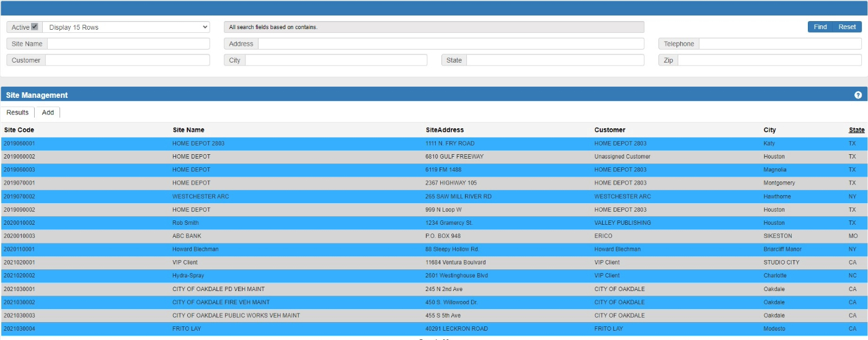
Task: Click the Hydra-Spray site name
Action: [188, 276]
